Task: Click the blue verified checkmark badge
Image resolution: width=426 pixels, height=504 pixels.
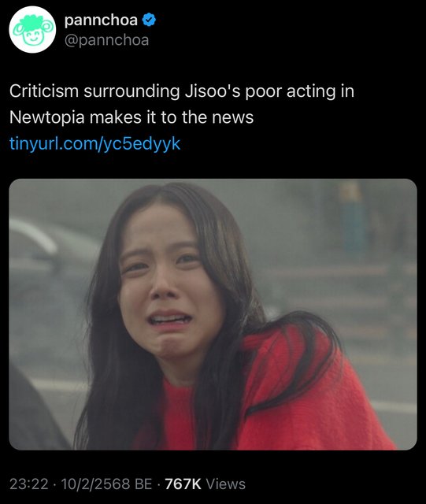Action: coord(149,20)
